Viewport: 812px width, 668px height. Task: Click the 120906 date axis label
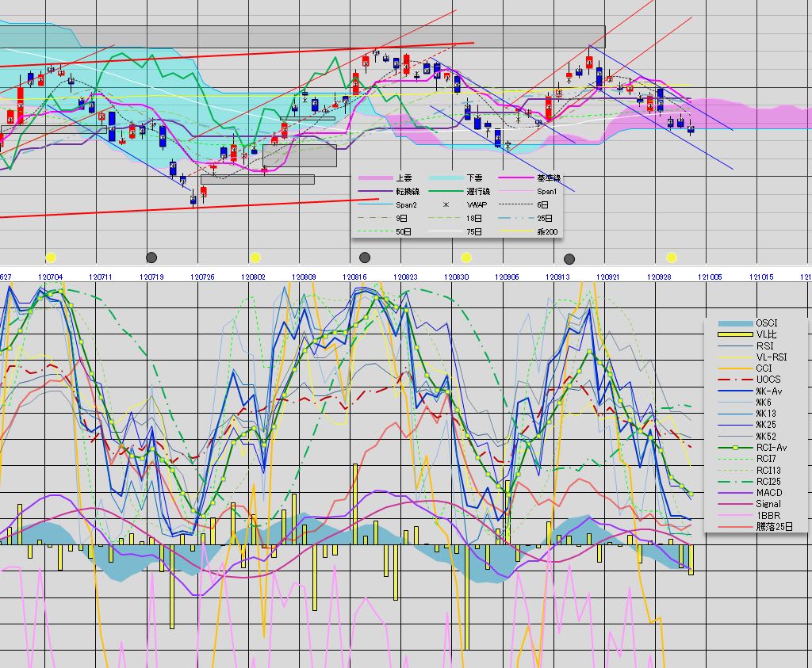tap(507, 277)
